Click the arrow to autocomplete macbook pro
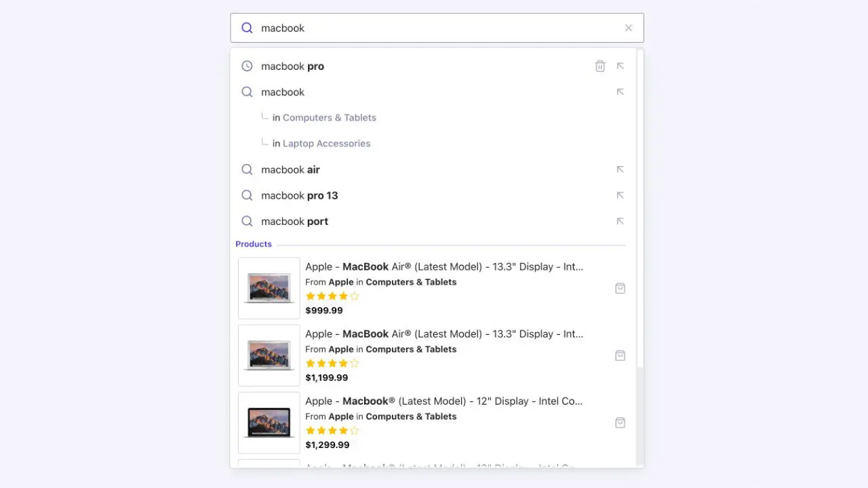 tap(620, 66)
